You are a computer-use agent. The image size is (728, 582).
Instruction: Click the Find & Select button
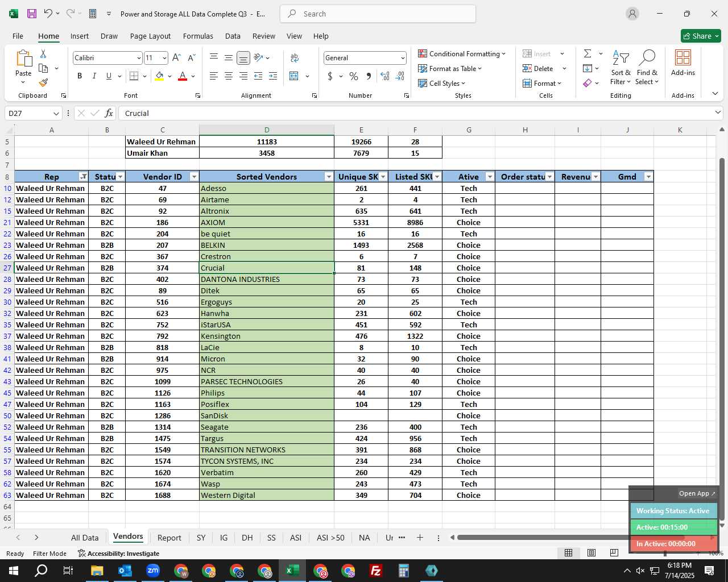pos(647,68)
